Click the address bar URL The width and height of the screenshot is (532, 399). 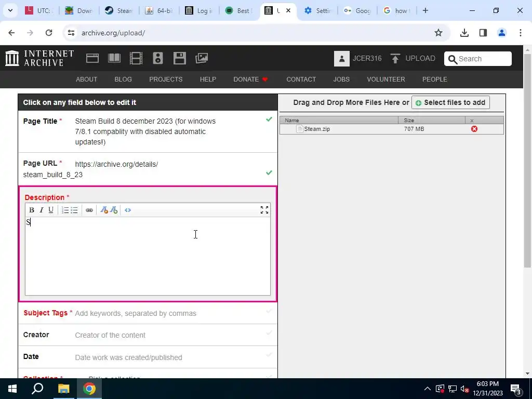coord(113,33)
